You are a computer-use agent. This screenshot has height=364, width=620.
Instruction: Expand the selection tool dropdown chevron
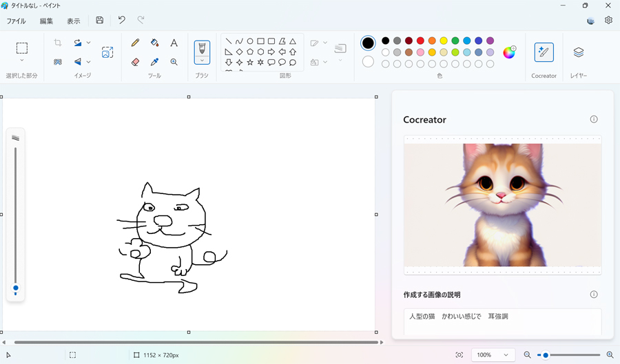pos(22,61)
